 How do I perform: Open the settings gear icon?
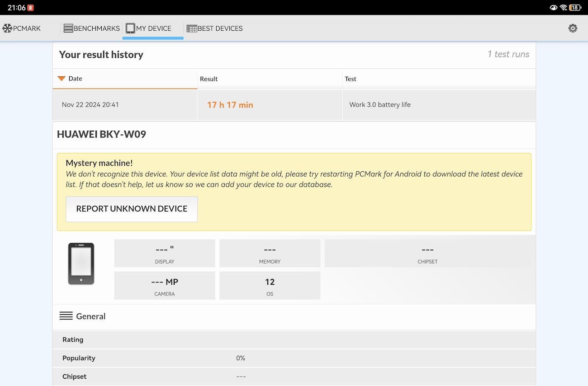click(573, 28)
